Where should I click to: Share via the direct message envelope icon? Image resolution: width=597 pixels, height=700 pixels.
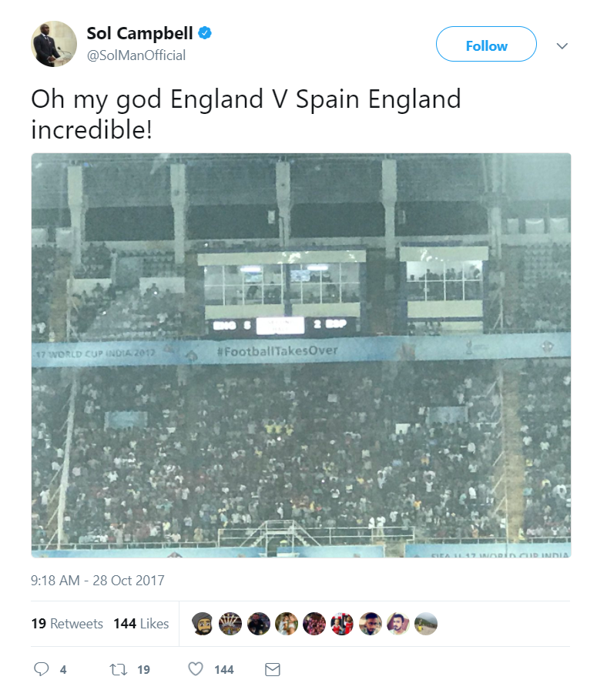tap(272, 669)
